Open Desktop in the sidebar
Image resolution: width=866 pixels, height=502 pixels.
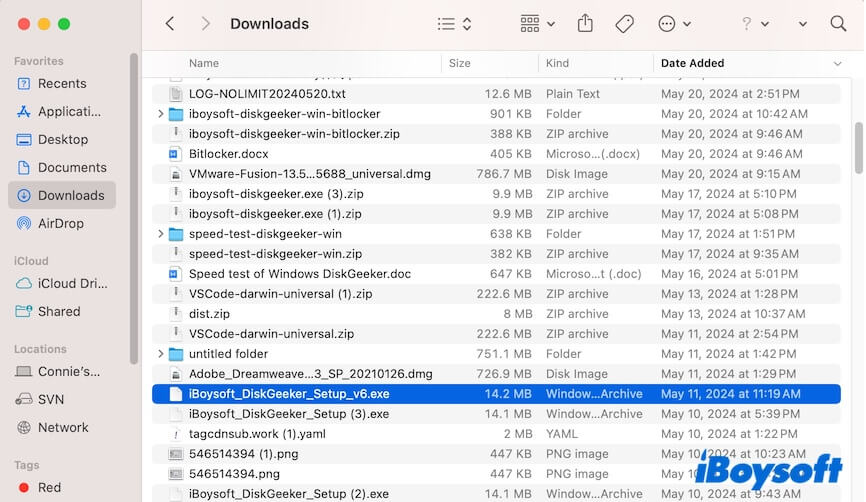point(62,139)
